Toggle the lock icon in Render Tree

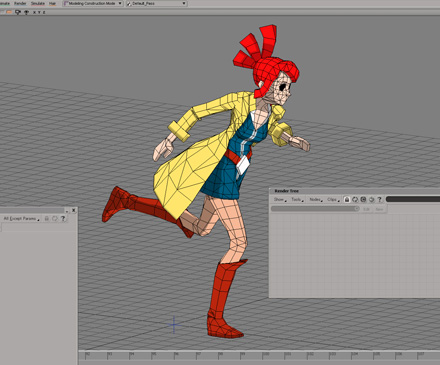(x=347, y=199)
